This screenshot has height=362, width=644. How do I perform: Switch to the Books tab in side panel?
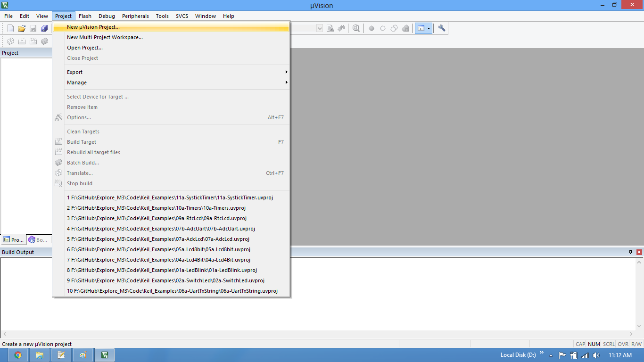click(x=38, y=240)
